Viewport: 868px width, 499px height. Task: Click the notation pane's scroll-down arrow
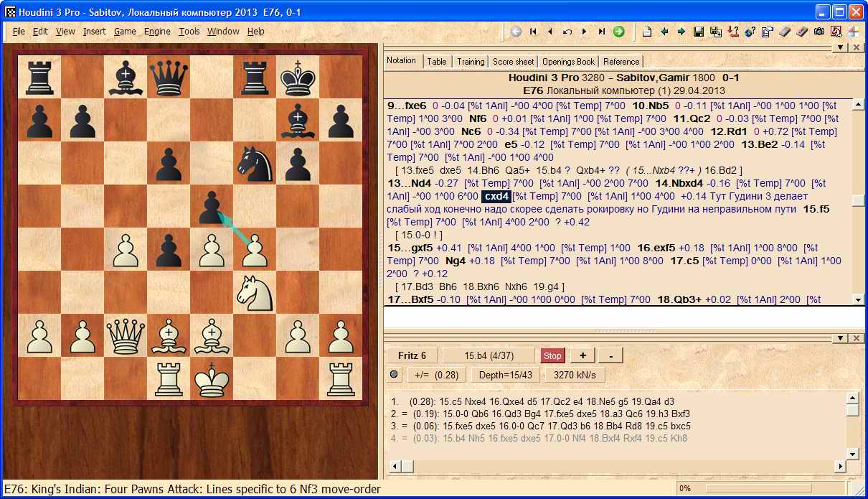[857, 299]
